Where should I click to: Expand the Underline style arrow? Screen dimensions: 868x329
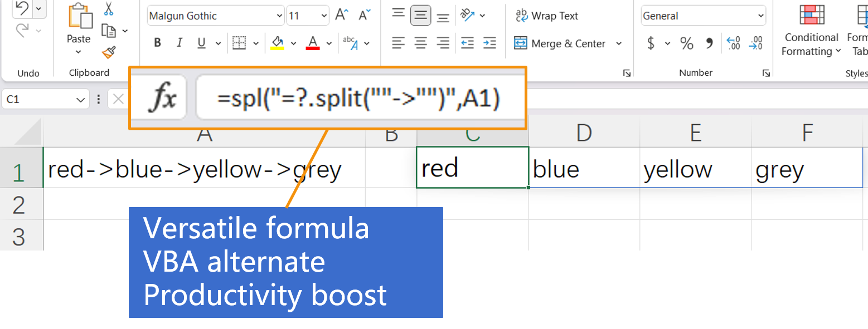coord(218,43)
